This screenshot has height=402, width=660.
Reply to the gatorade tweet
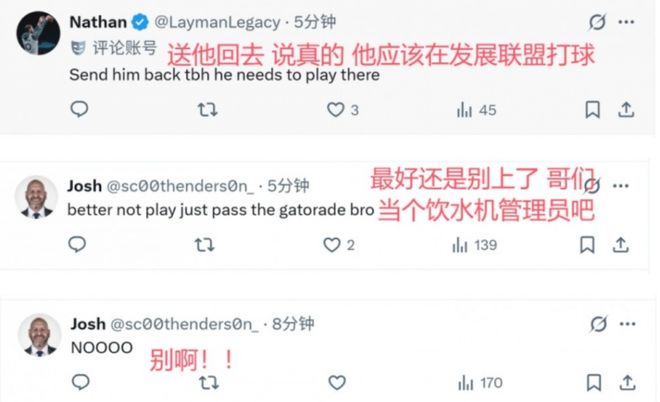point(77,244)
